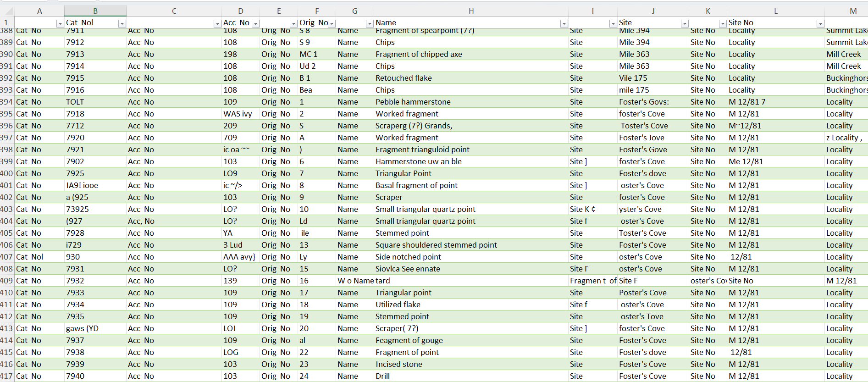This screenshot has width=868, height=382.
Task: Open the Name column filter dropdown
Action: click(564, 23)
